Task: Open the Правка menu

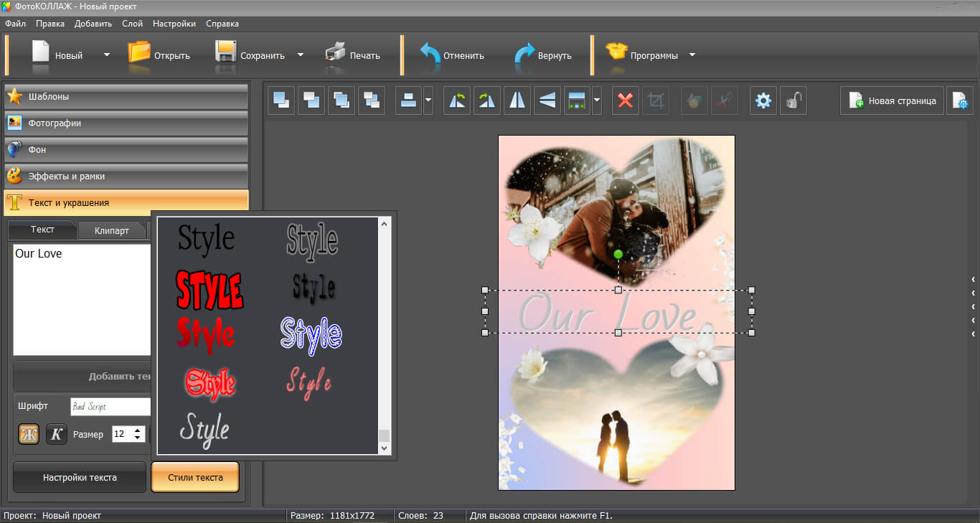Action: coord(50,24)
